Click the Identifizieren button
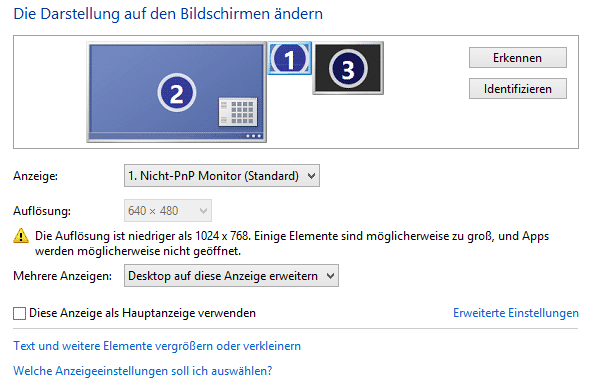 tap(518, 89)
